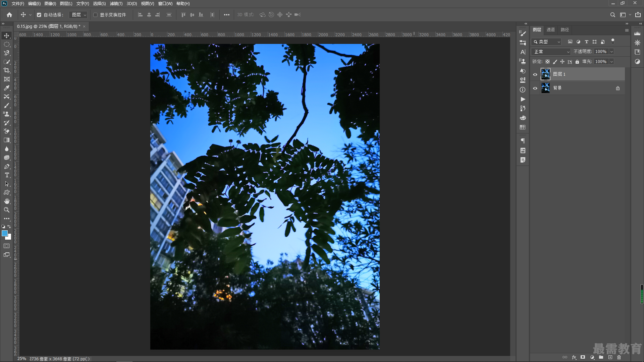Delete layer with trash icon
The width and height of the screenshot is (644, 362).
(x=619, y=357)
